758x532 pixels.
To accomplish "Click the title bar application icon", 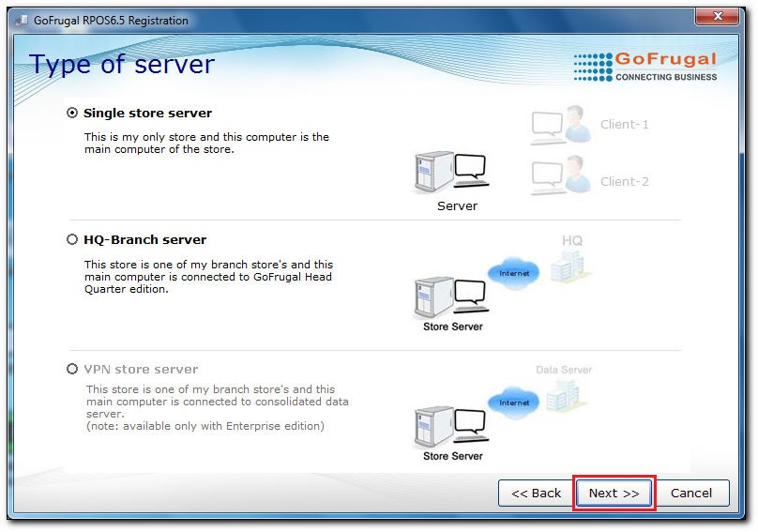I will tap(22, 21).
